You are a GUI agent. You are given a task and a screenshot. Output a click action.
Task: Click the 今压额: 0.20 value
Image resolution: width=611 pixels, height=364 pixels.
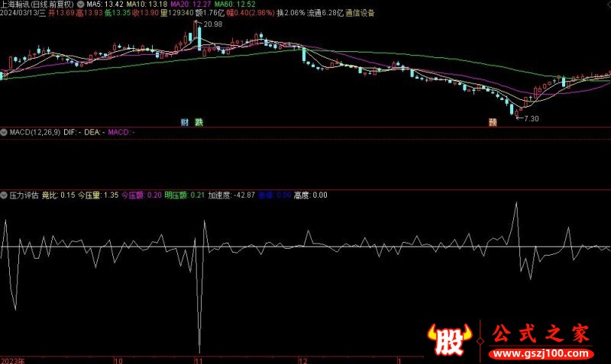click(141, 195)
